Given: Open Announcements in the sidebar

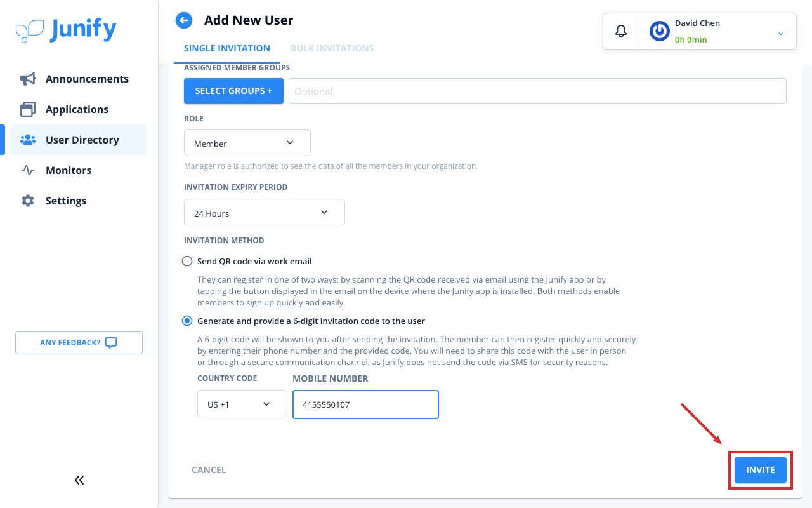Looking at the screenshot, I should [x=79, y=79].
